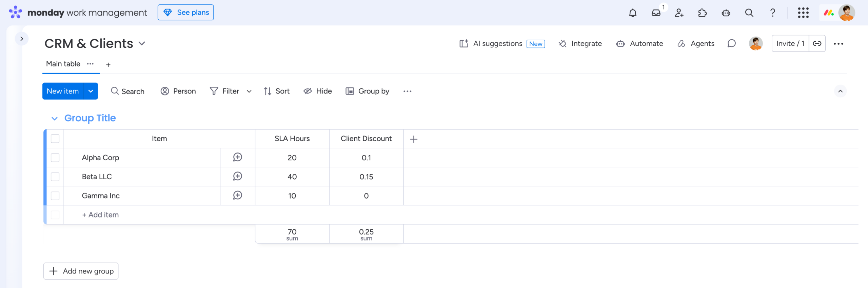Open the help question mark
Viewport: 868px width, 288px height.
(773, 13)
